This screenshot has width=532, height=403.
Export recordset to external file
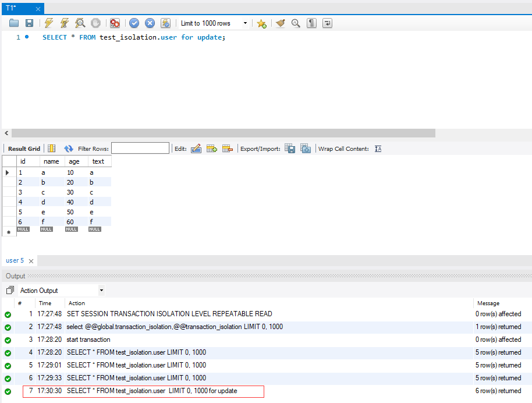[290, 149]
